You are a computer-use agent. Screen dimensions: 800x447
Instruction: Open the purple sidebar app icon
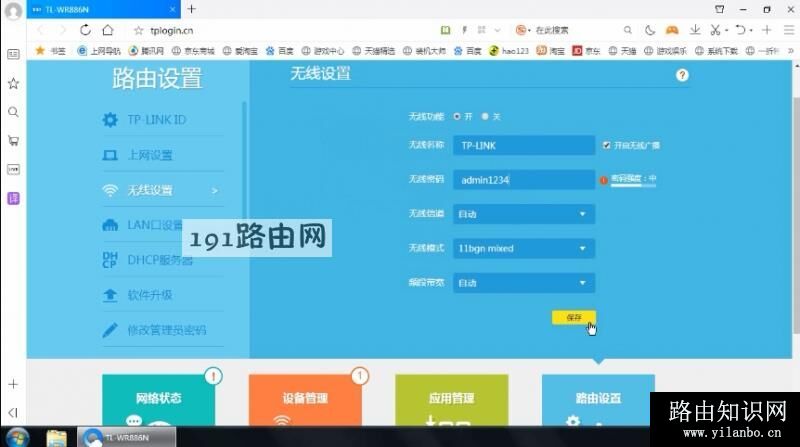[13, 198]
